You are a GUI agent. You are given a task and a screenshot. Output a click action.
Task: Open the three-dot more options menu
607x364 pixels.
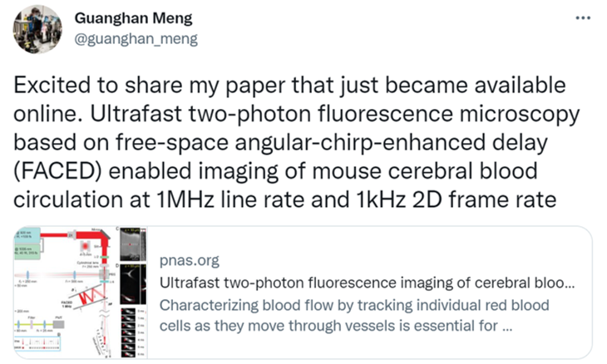583,18
